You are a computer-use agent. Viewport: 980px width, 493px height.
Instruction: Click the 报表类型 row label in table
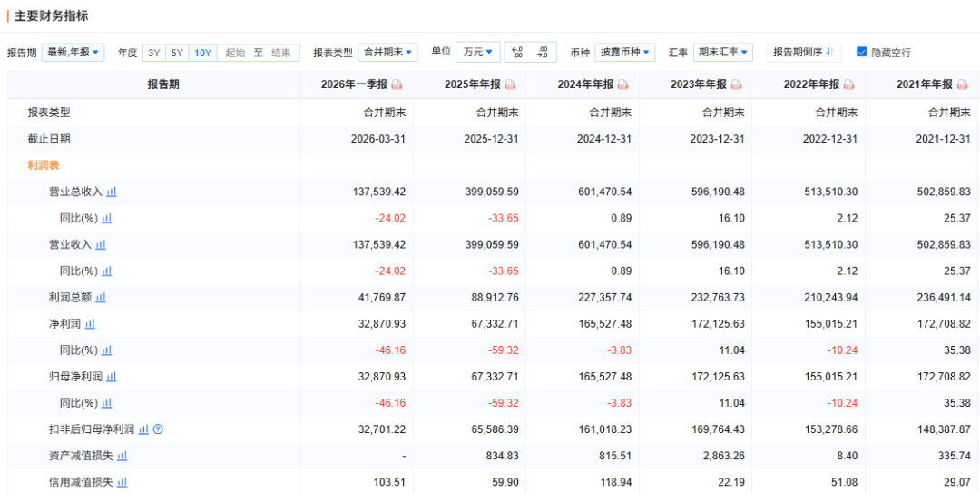(x=49, y=113)
